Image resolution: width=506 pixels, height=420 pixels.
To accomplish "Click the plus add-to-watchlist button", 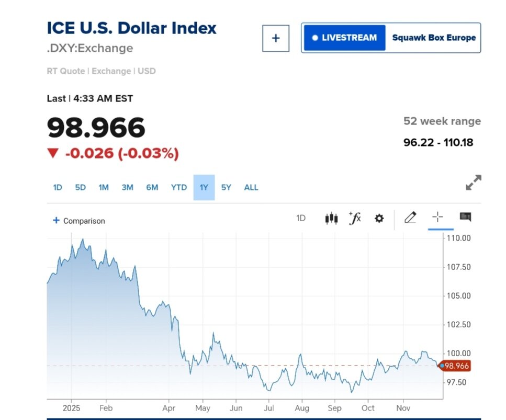I will click(276, 38).
